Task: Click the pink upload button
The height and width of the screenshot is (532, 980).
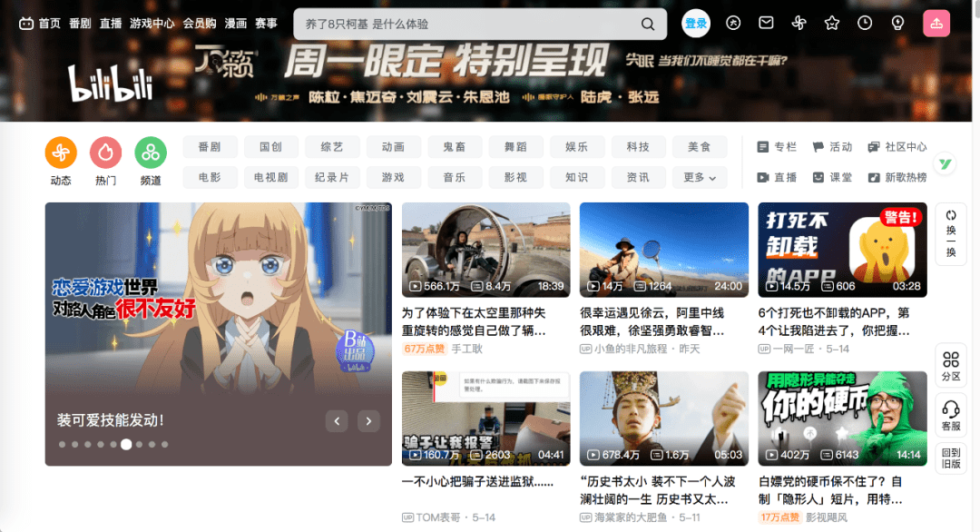Action: 936,24
